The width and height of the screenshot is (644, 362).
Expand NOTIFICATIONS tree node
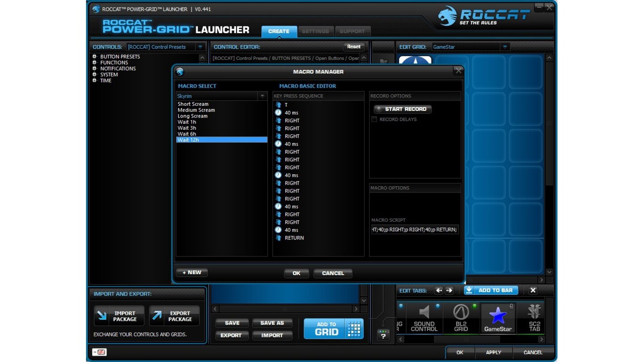click(94, 68)
